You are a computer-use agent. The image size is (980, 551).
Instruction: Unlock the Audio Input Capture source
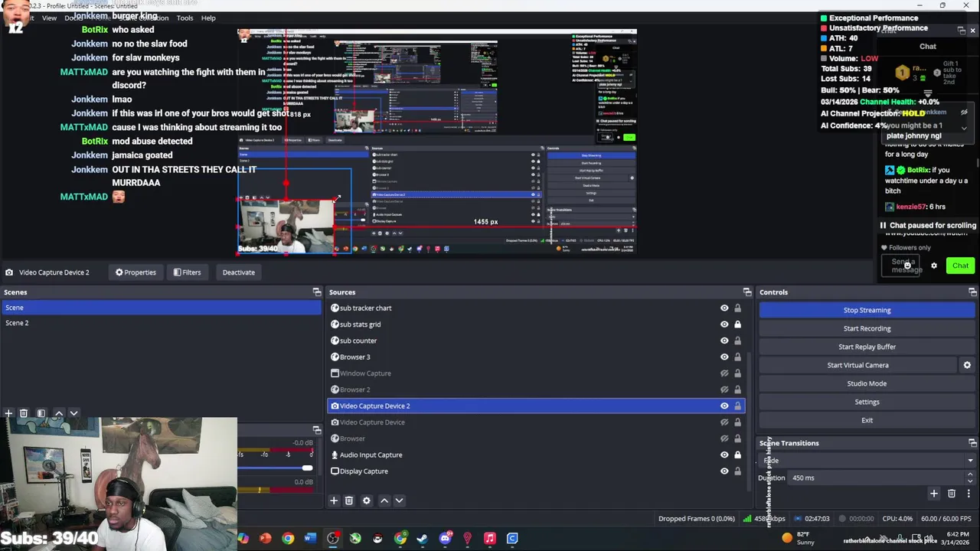pos(737,455)
